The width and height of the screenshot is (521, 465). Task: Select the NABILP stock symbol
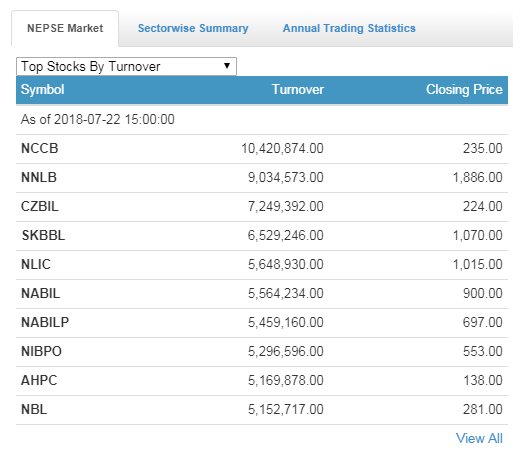tap(45, 322)
